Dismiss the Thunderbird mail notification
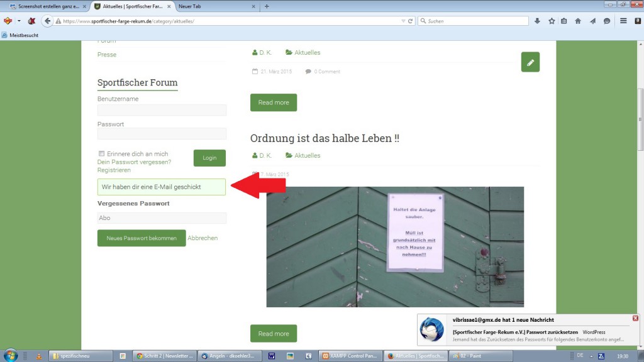Screen dimensions: 644x362 [635, 318]
